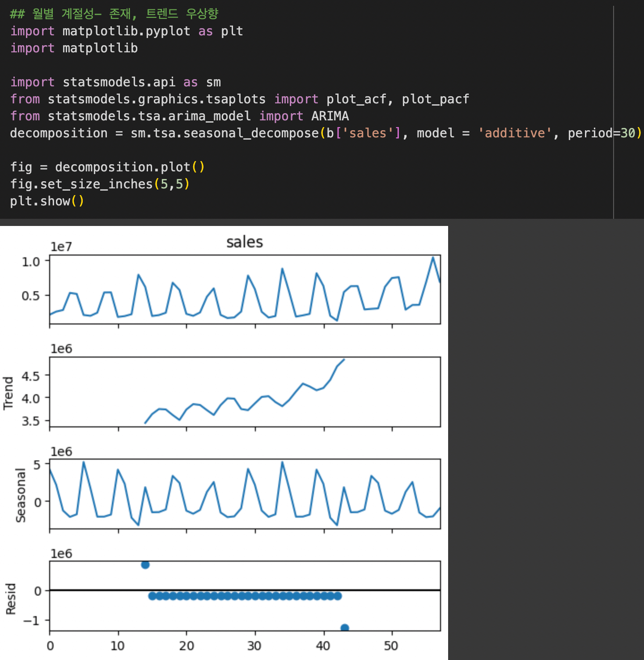
Task: Click the '4.0' tick on Trend axis
Action: pos(31,398)
